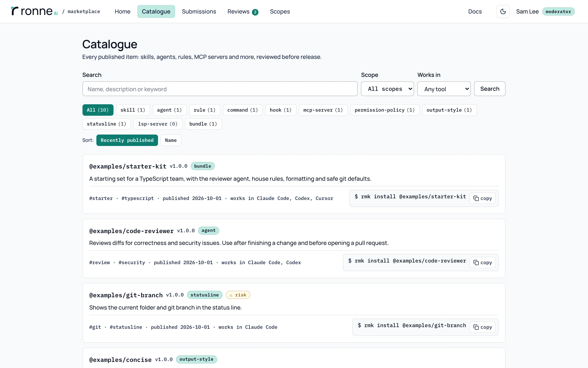The image size is (588, 368).
Task: Click the Search button
Action: click(490, 89)
